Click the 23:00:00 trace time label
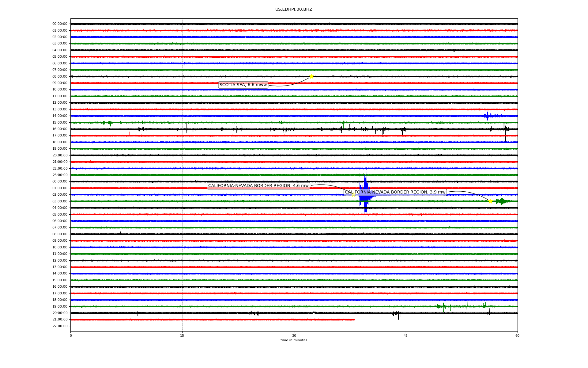588x368 pixels. pyautogui.click(x=60, y=175)
